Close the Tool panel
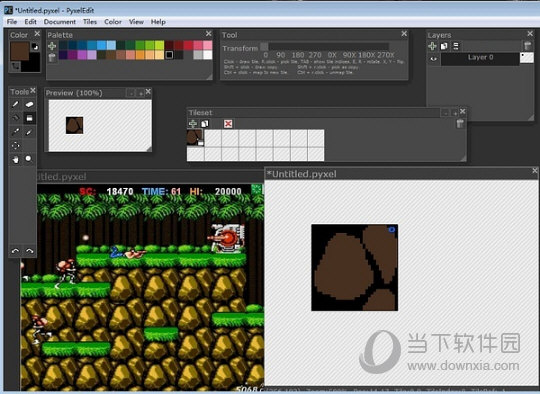 404,34
